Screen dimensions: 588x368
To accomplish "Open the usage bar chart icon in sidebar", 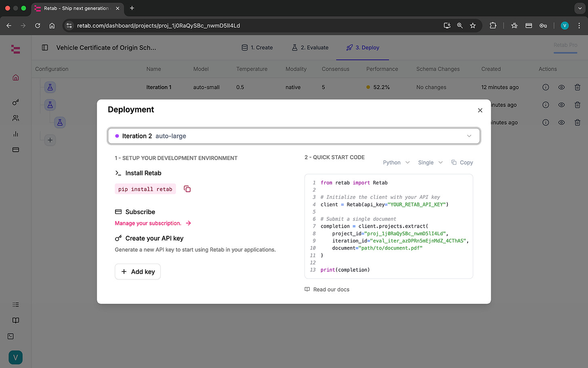I will [16, 134].
